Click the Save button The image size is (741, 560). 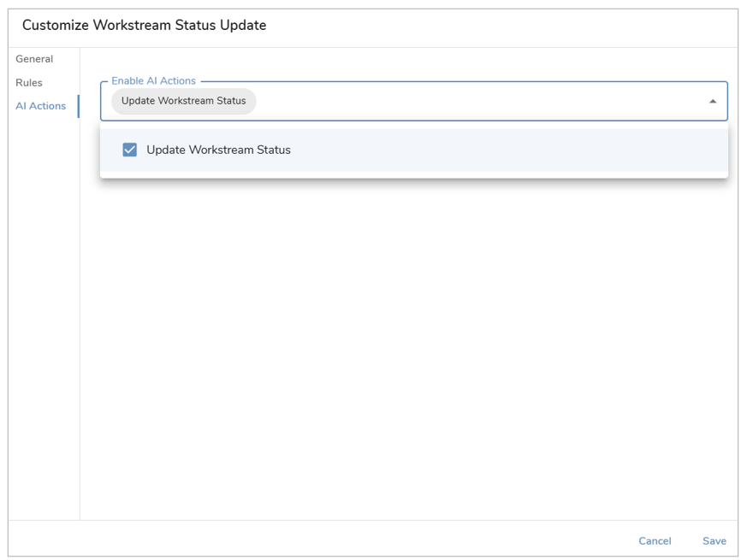714,540
